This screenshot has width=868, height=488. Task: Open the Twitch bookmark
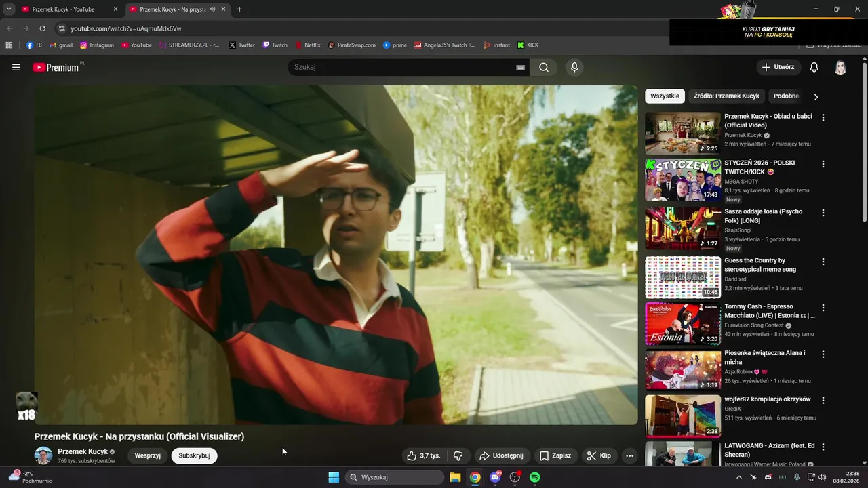click(275, 45)
